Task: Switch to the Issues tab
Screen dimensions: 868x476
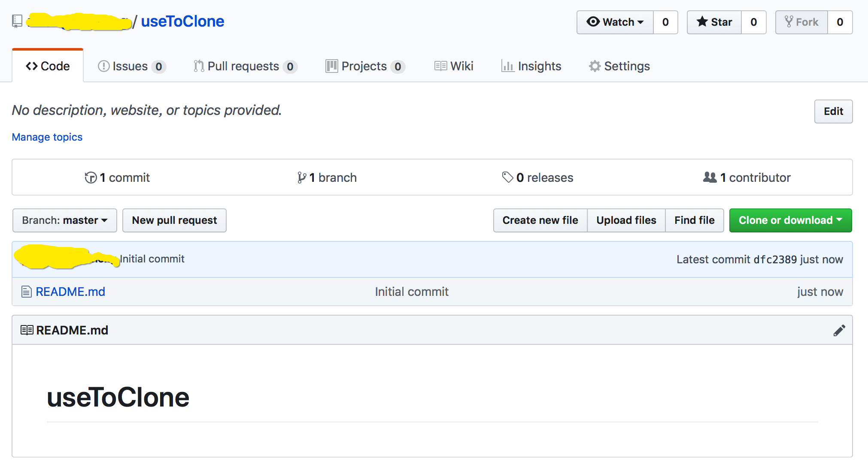Action: [x=131, y=66]
